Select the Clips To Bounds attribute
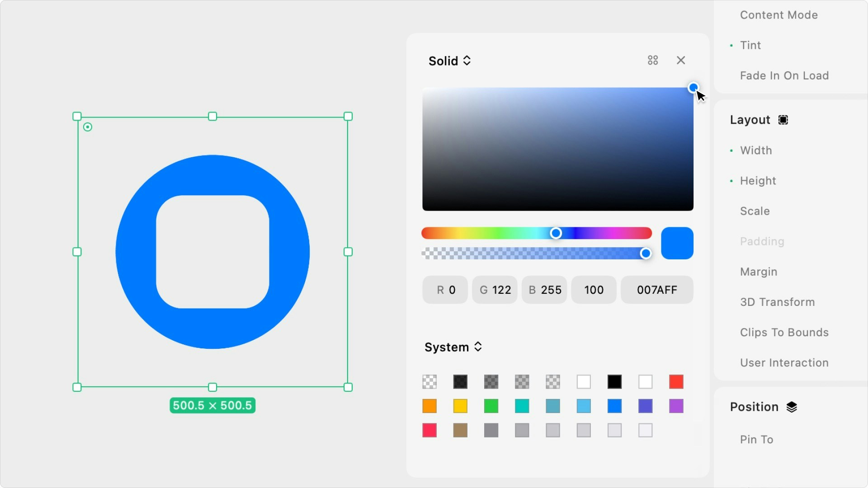Image resolution: width=868 pixels, height=488 pixels. [784, 333]
